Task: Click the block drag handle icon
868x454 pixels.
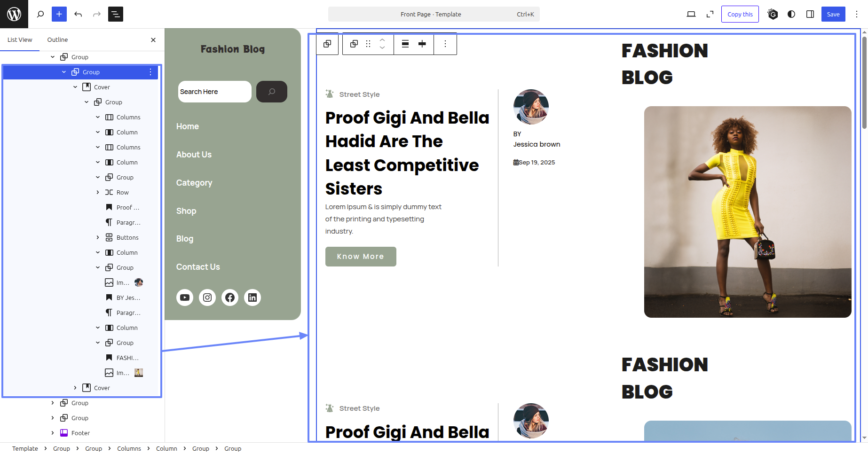Action: (x=368, y=44)
